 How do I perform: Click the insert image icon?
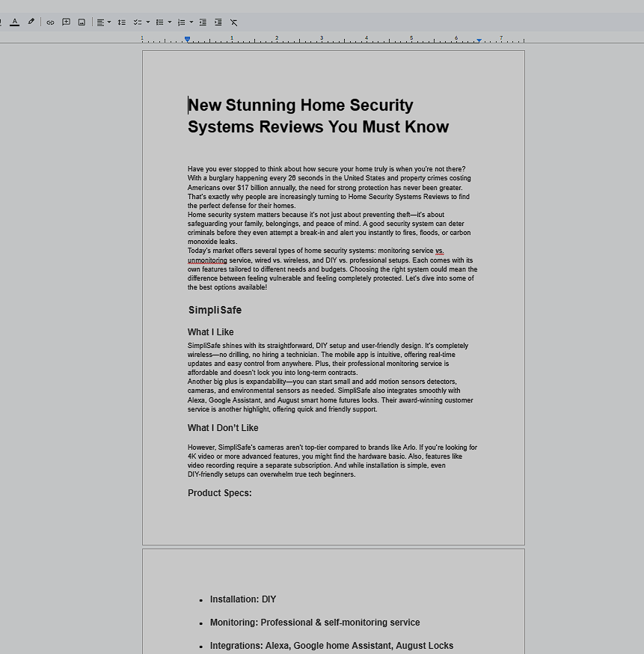click(x=82, y=22)
